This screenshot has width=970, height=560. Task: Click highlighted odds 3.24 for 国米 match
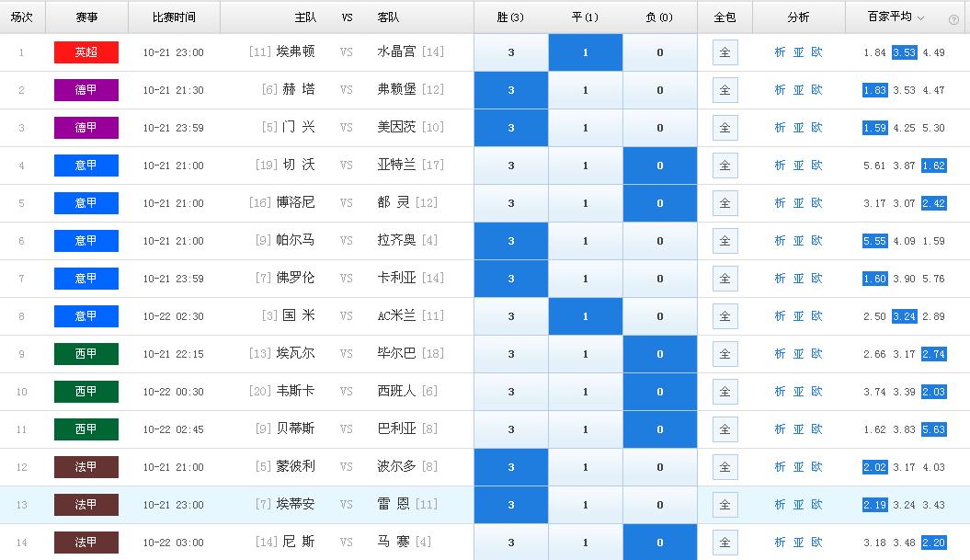[x=904, y=316]
